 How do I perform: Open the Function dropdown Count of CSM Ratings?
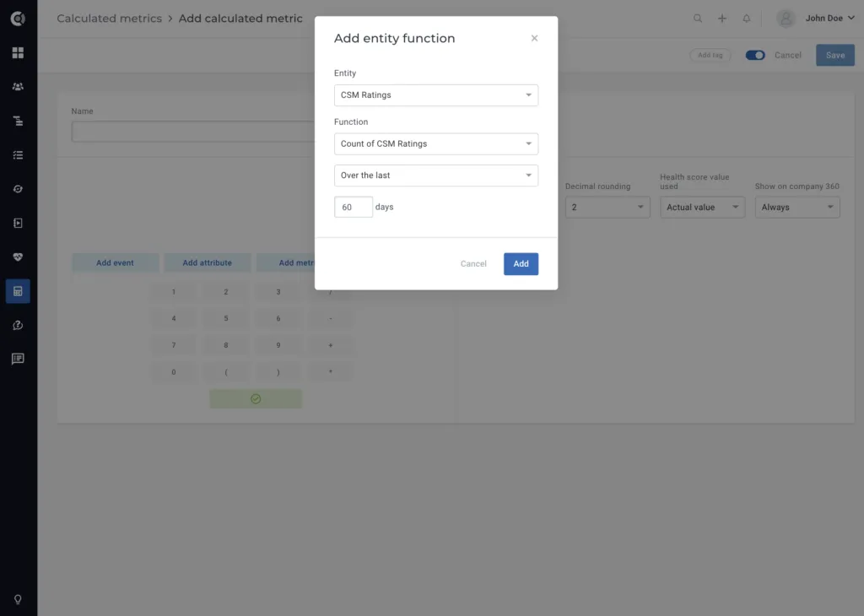[436, 143]
